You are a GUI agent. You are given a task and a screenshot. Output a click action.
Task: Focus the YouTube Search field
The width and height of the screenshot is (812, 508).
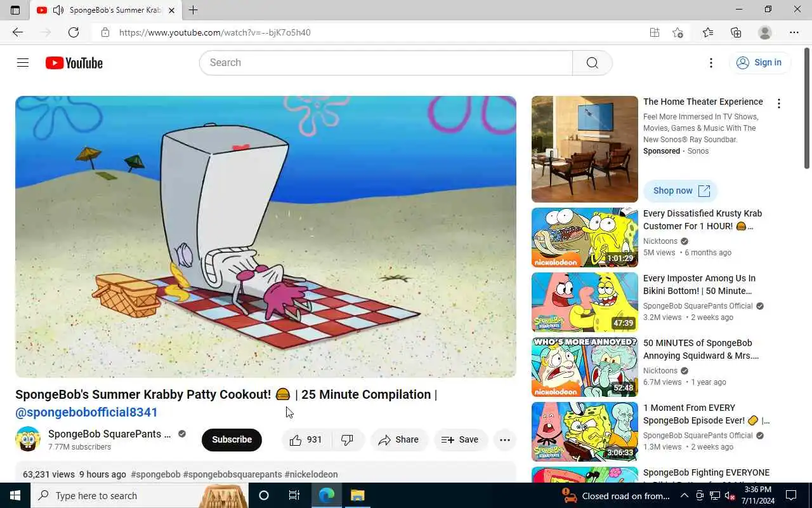(386, 63)
